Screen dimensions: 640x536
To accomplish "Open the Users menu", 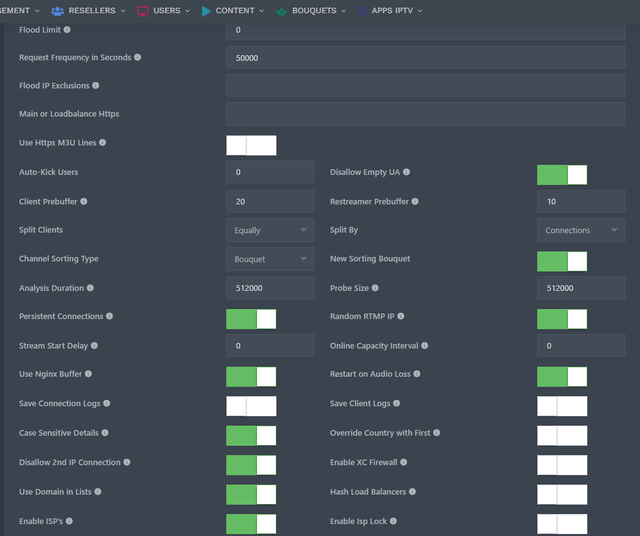I will coord(164,11).
